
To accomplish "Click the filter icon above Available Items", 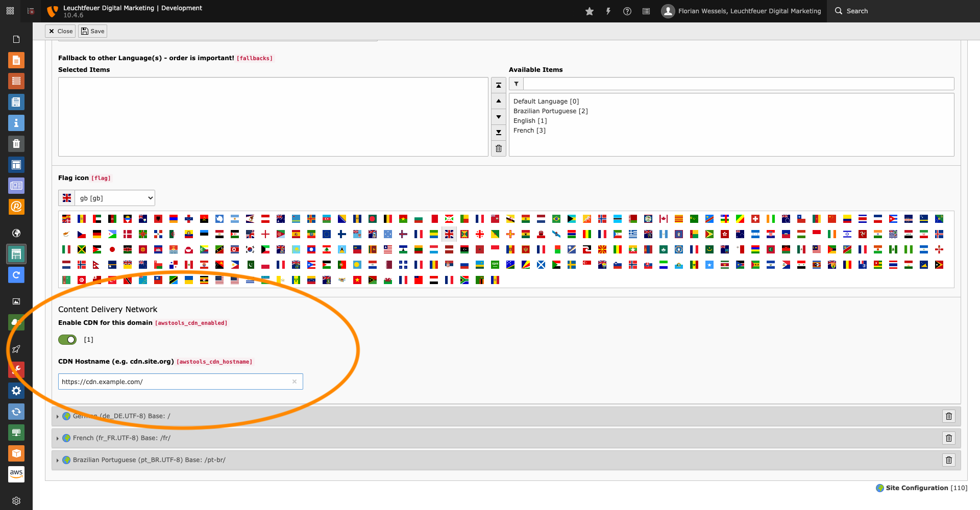I will click(516, 84).
